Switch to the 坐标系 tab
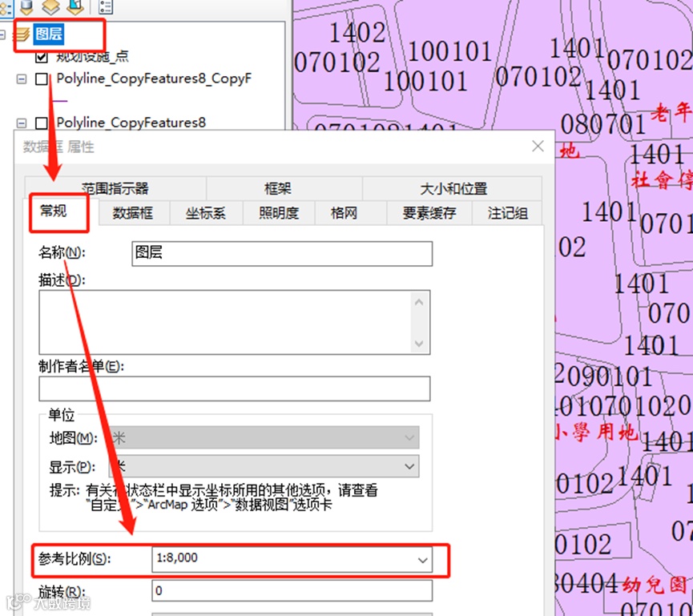693x616 pixels. coord(206,213)
